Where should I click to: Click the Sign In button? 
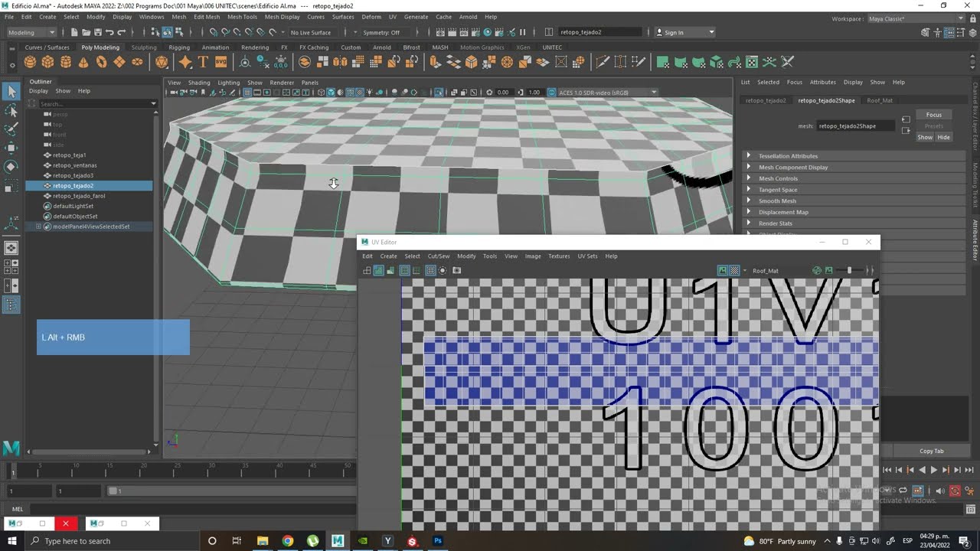click(x=684, y=32)
